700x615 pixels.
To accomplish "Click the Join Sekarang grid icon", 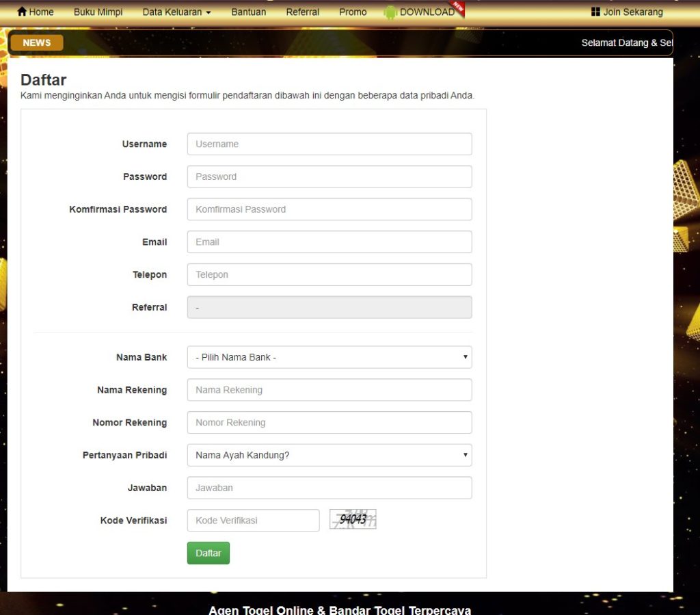I will coord(595,12).
